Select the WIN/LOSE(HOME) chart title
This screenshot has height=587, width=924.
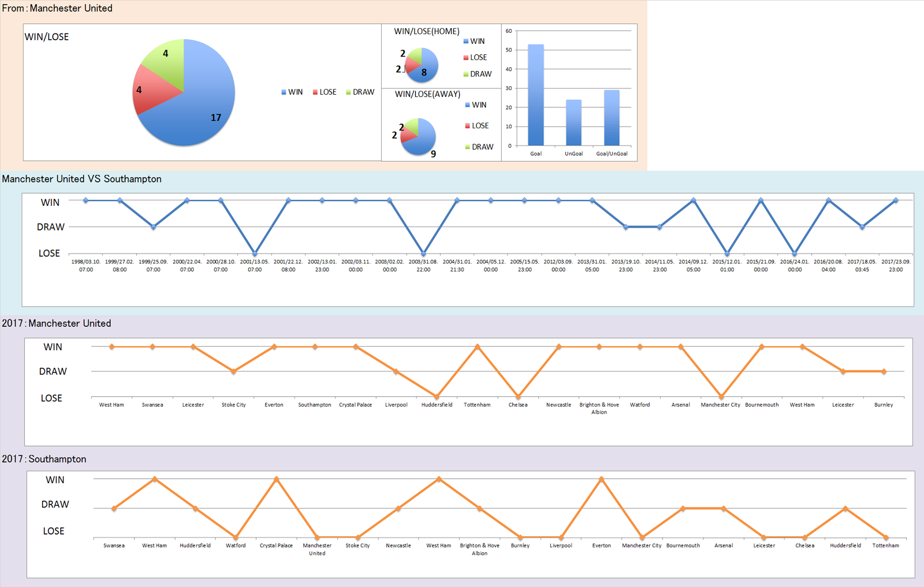pos(427,31)
